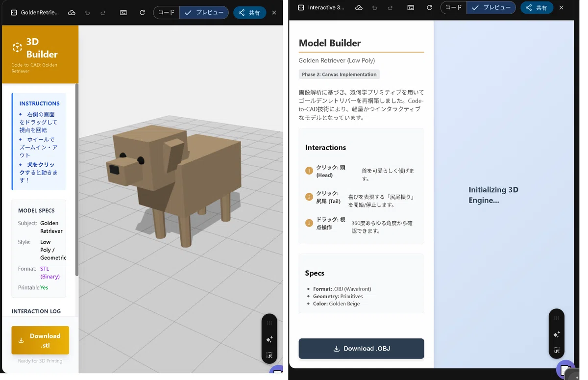Switch to コード view in the Interactive 3... window
The width and height of the screenshot is (588, 380).
point(454,8)
